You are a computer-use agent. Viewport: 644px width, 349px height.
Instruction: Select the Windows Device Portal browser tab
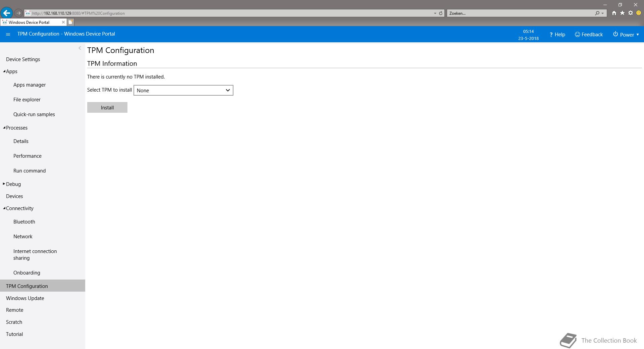click(33, 22)
